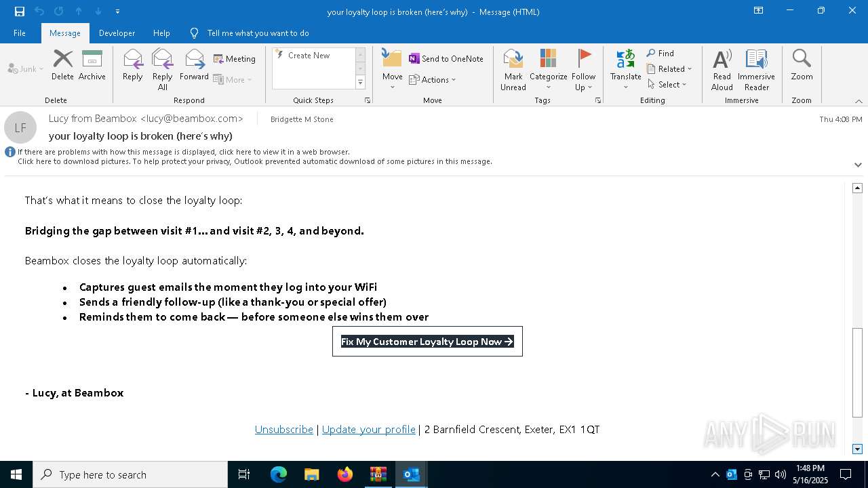Open the Move folder dropdown

(x=392, y=69)
